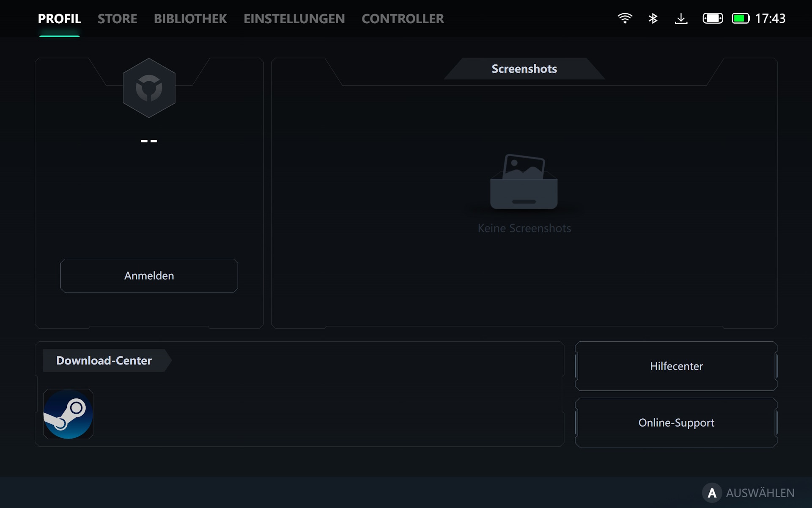The width and height of the screenshot is (812, 508).
Task: Click the empty screenshots folder icon
Action: pos(524,182)
